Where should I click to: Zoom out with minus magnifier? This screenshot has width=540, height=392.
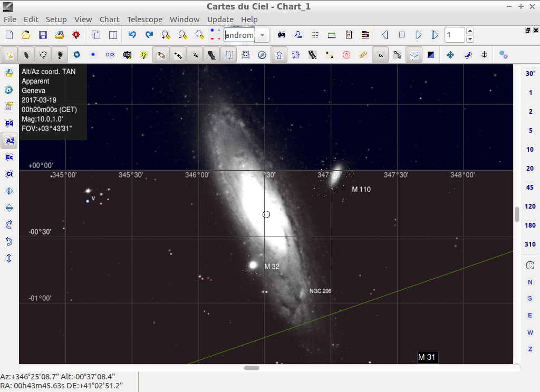coord(182,35)
